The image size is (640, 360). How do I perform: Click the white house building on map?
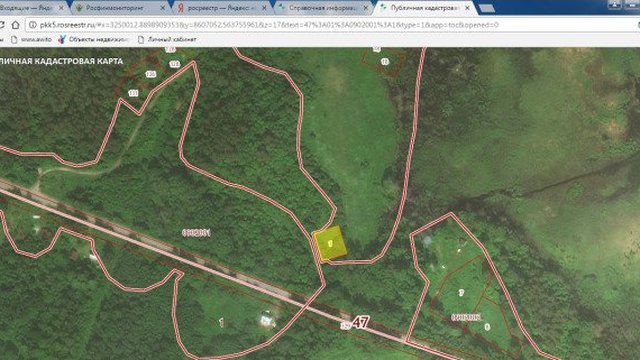[267, 319]
